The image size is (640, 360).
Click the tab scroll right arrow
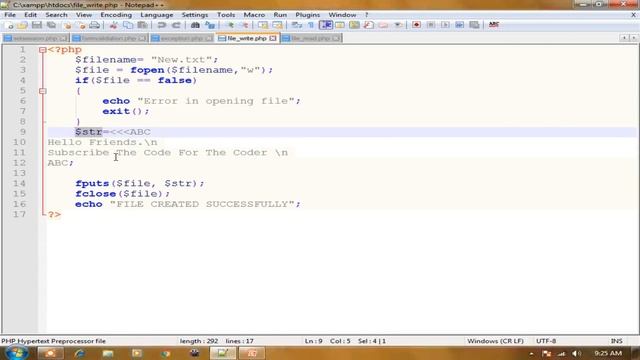pyautogui.click(x=633, y=38)
